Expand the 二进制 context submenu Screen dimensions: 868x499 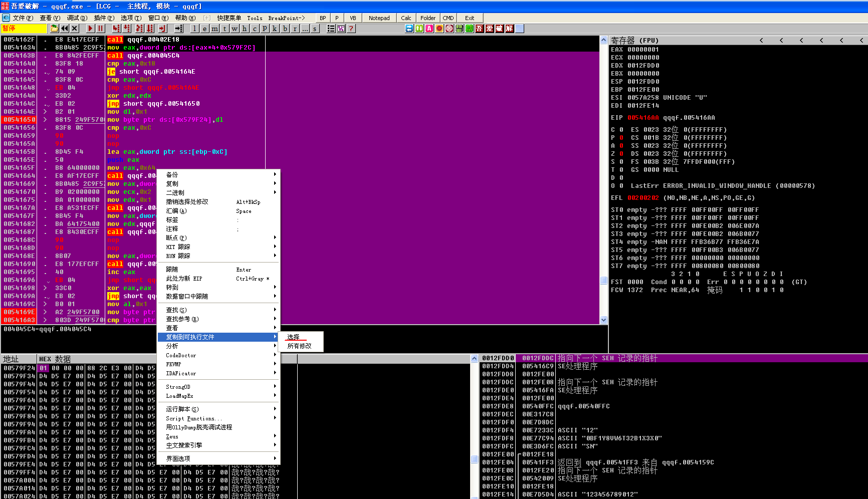coord(219,193)
